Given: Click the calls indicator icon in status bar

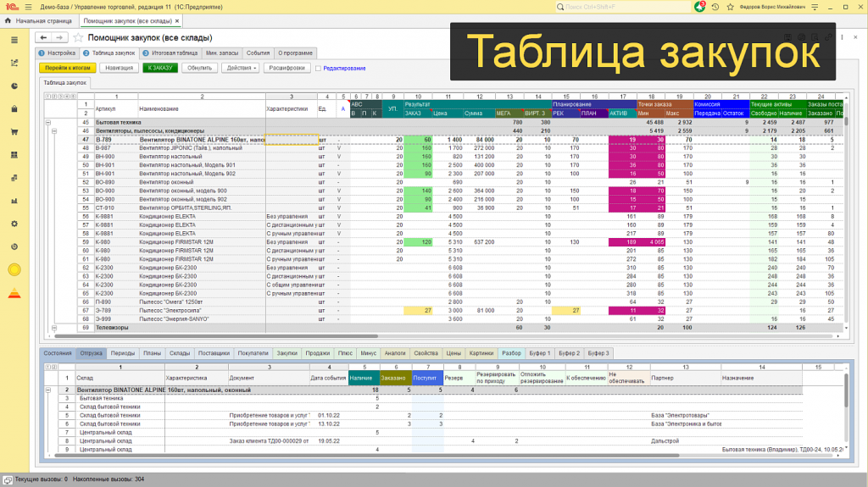Looking at the screenshot, I should (x=7, y=479).
